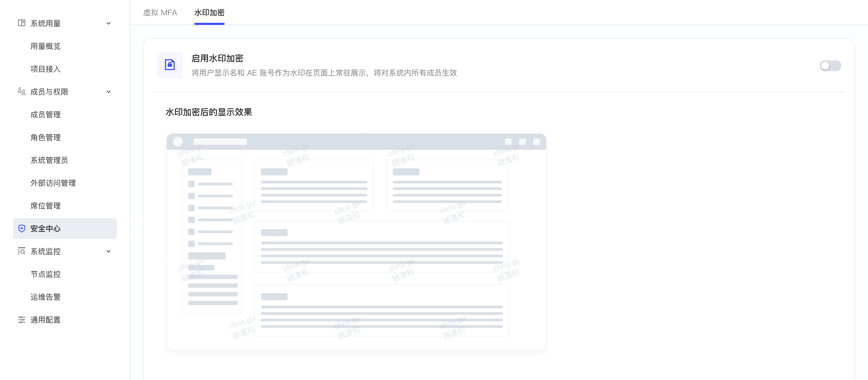Click the 启用水印加密 heading text
868x380 pixels.
tap(217, 58)
